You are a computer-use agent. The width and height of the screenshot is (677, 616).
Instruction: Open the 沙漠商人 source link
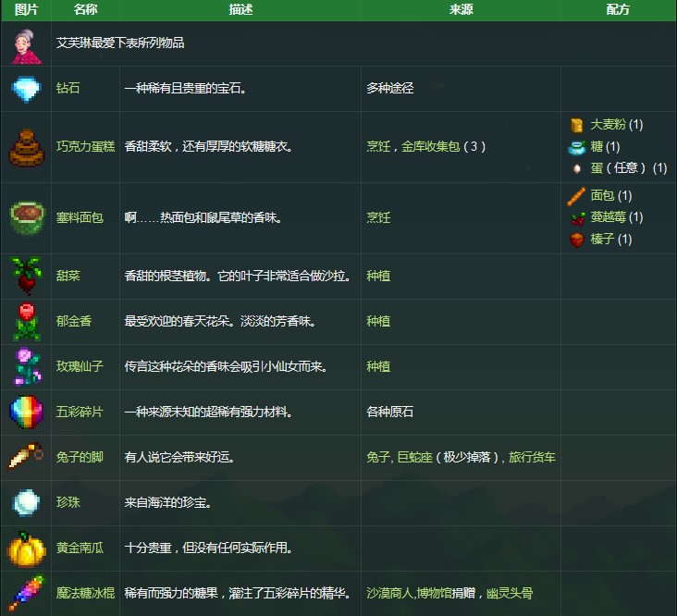pos(389,593)
